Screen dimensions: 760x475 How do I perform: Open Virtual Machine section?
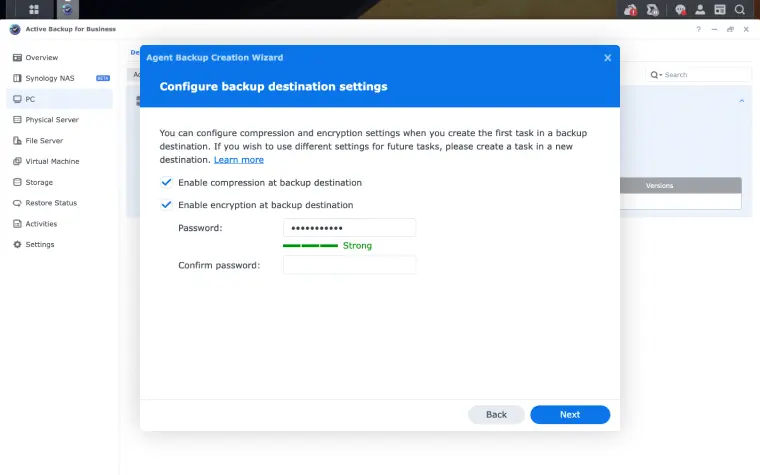(x=52, y=161)
